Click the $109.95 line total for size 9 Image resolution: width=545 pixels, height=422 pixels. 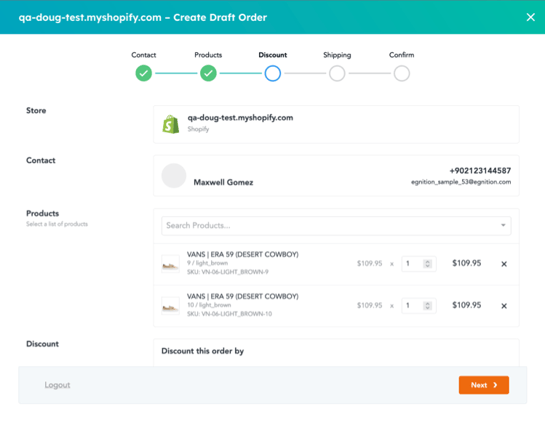coord(466,263)
